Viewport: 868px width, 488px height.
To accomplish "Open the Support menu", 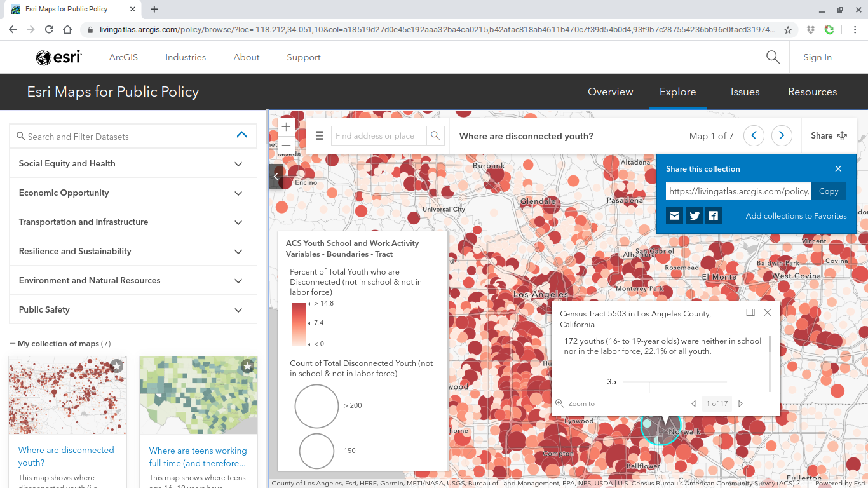I will point(304,57).
